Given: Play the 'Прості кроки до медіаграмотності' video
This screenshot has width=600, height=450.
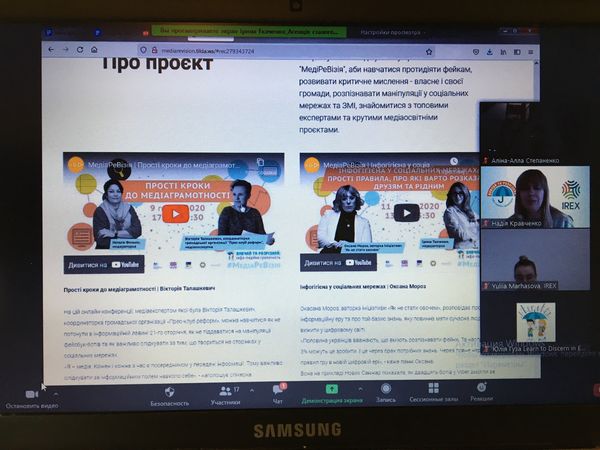Looking at the screenshot, I should pos(176,213).
